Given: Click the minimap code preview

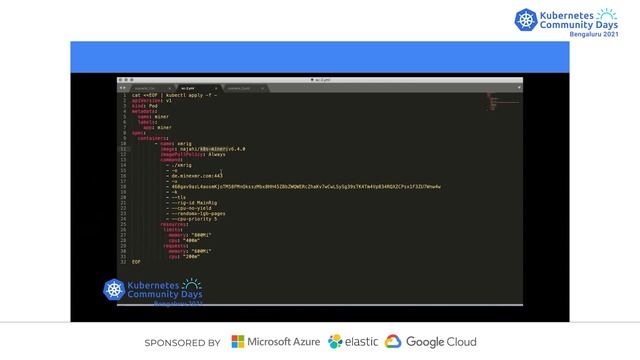Looking at the screenshot, I should pos(502,102).
